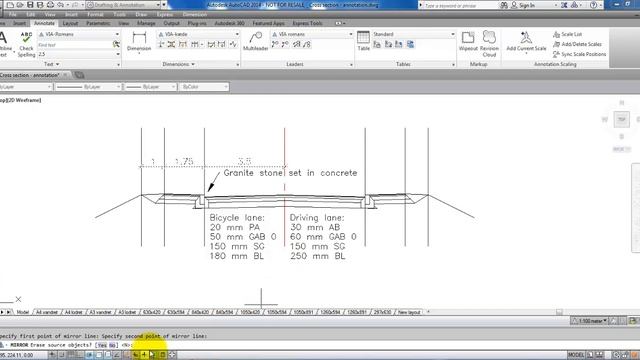Click the add leader icon under VIA romans
Screen dimensions: 640x360
(x=275, y=44)
